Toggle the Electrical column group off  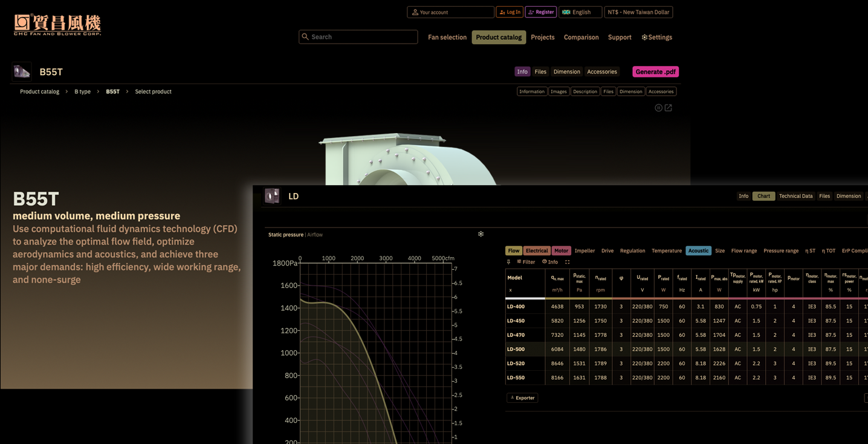(537, 250)
